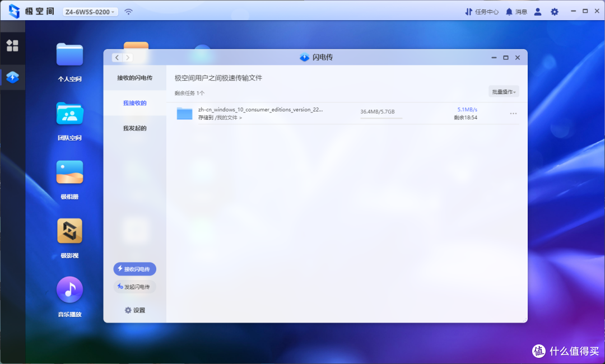Click the Wi-Fi connection status icon
This screenshot has width=605, height=364.
pyautogui.click(x=128, y=12)
